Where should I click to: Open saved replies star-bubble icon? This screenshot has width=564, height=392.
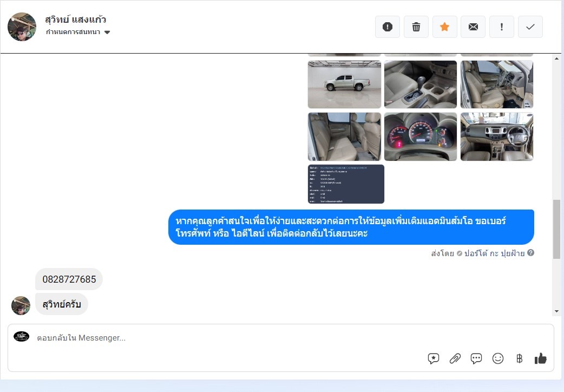click(434, 358)
